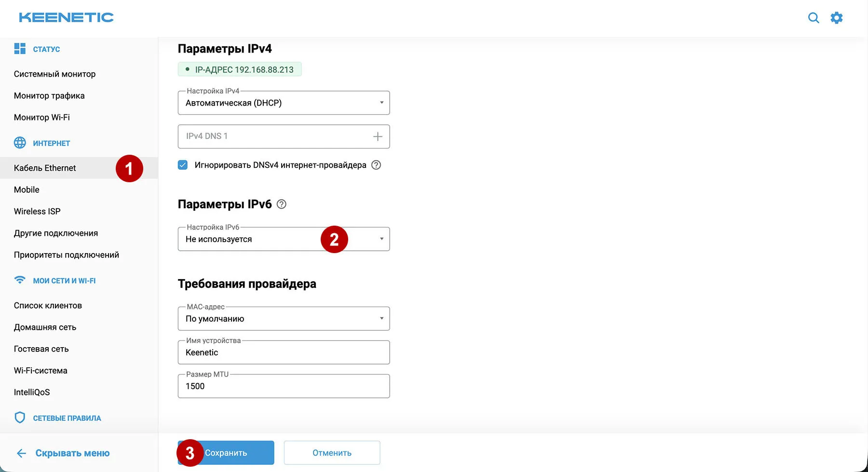The height and width of the screenshot is (472, 868).
Task: Click the help icon beside DNSv4 checkbox
Action: pos(376,165)
